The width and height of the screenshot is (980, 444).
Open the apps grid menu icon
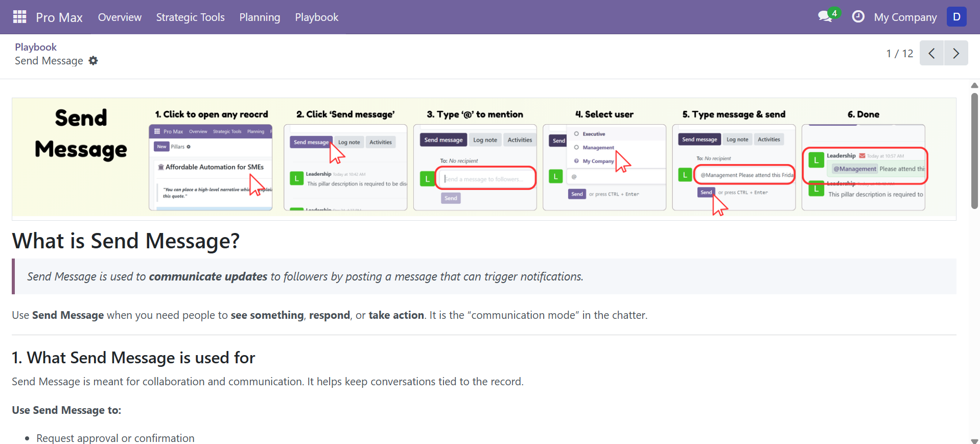(x=19, y=17)
